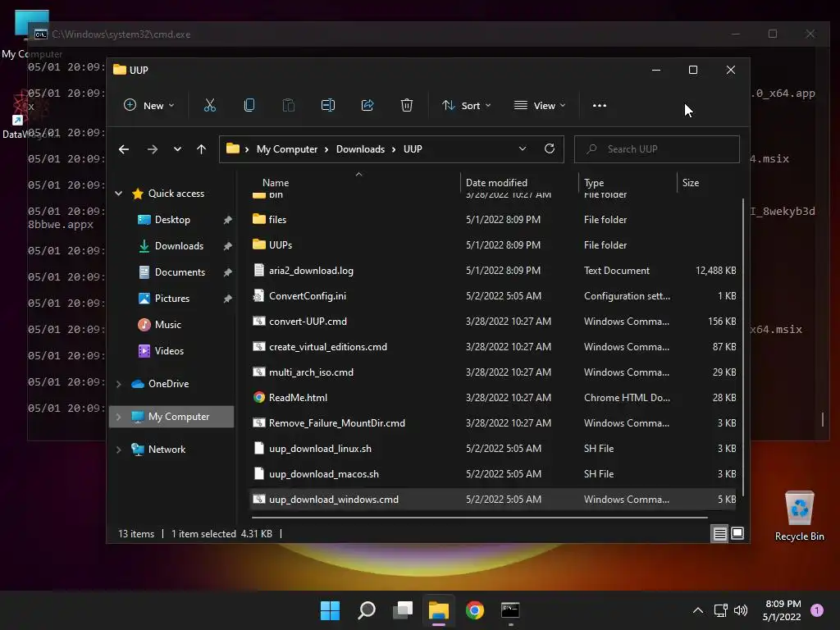Open Task View on taskbar
The width and height of the screenshot is (840, 630).
(403, 610)
